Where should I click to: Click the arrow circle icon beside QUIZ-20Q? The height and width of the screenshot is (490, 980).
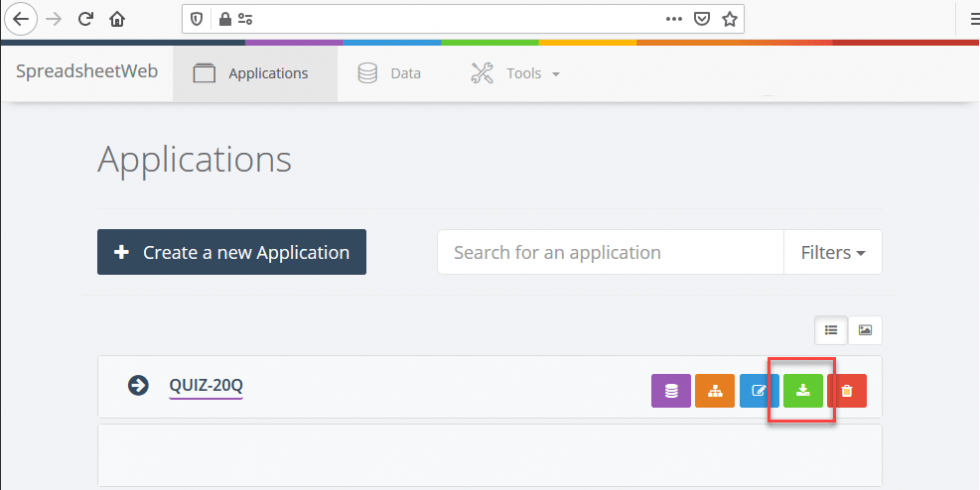138,385
